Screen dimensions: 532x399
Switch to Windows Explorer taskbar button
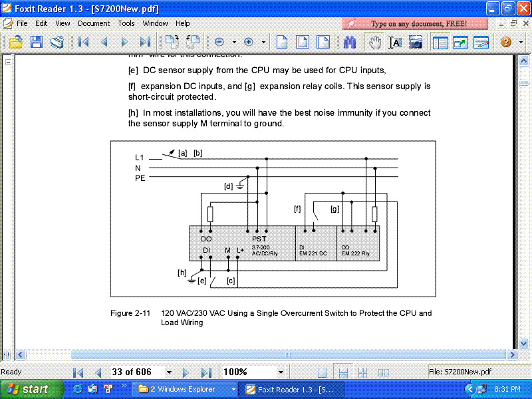186,389
